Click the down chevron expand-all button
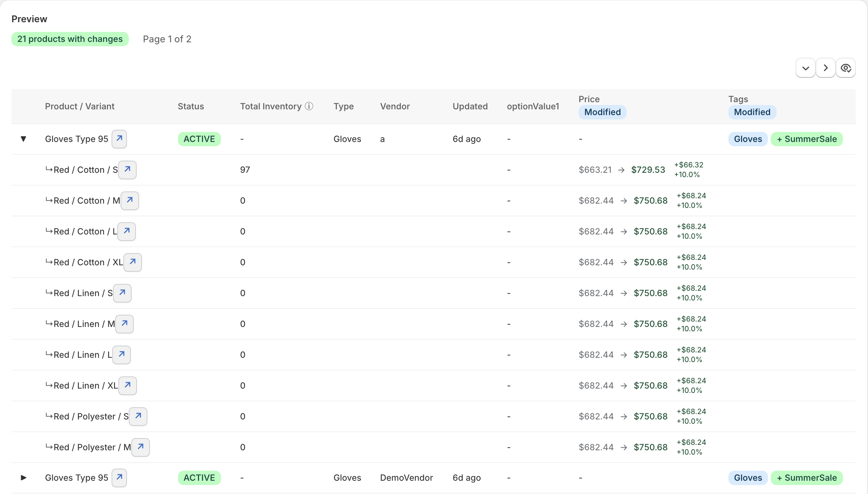 (806, 68)
